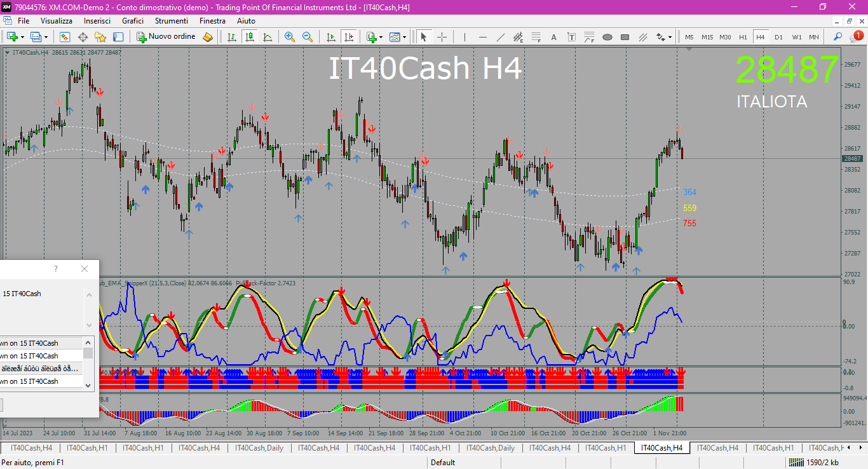The image size is (868, 469).
Task: Switch timeframe to D1
Action: click(778, 37)
